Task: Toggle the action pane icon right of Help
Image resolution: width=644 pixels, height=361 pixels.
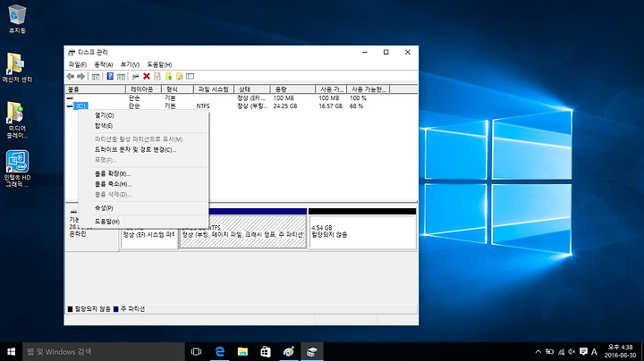Action: (121, 76)
